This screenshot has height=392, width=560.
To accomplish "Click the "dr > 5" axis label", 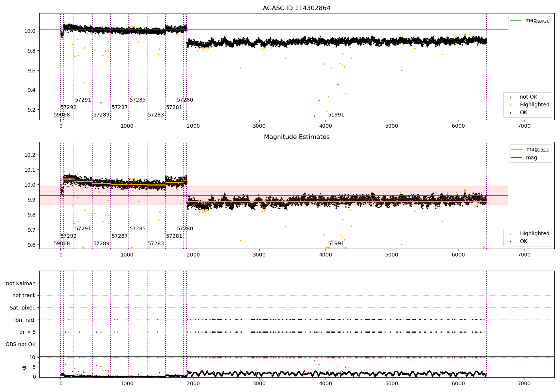I will 28,332.
